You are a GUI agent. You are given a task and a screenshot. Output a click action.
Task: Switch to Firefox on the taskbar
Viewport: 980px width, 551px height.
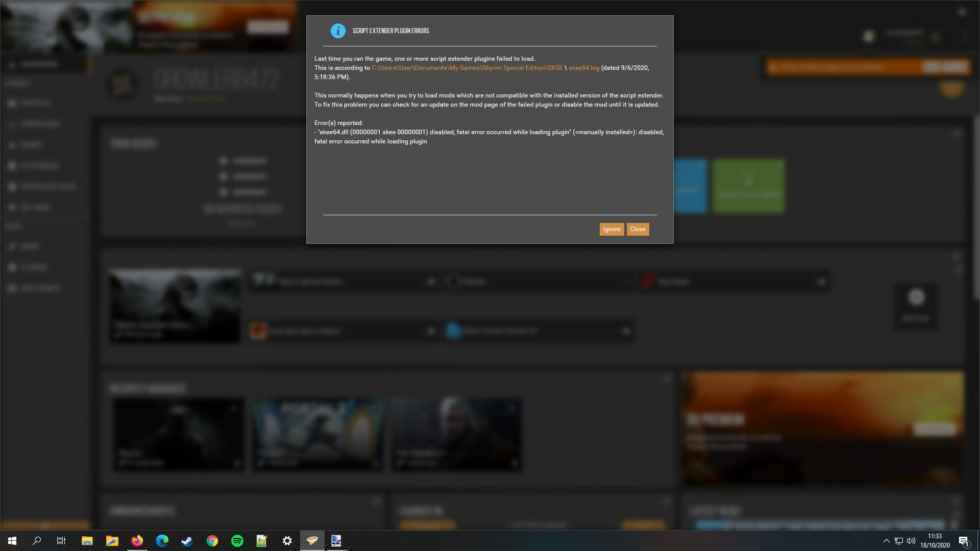[x=137, y=541]
